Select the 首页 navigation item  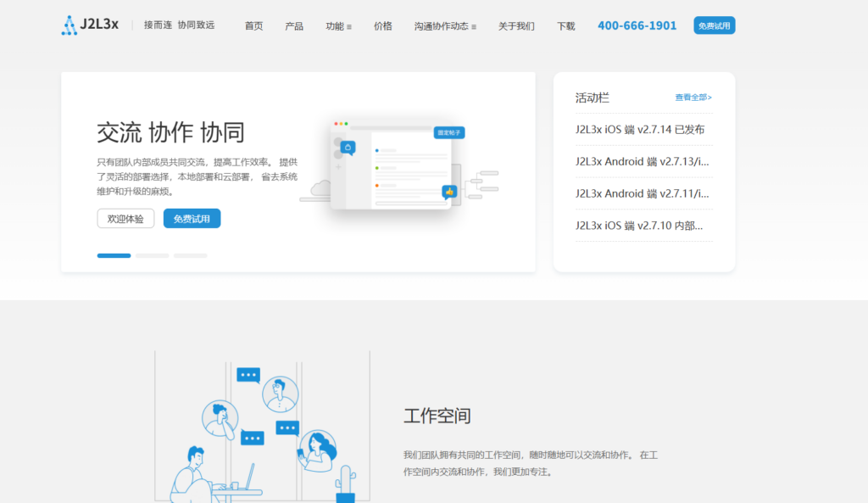pos(253,25)
